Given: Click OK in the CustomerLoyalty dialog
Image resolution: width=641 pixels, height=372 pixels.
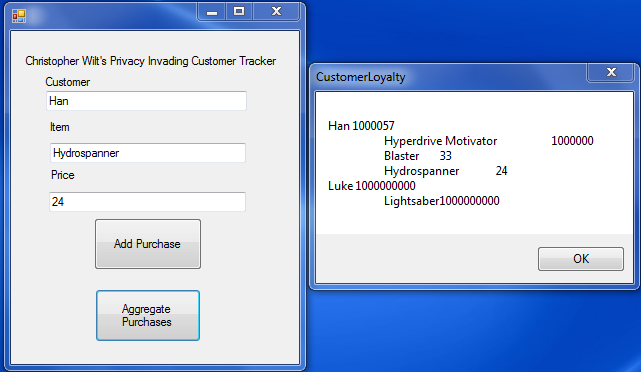Looking at the screenshot, I should (580, 259).
